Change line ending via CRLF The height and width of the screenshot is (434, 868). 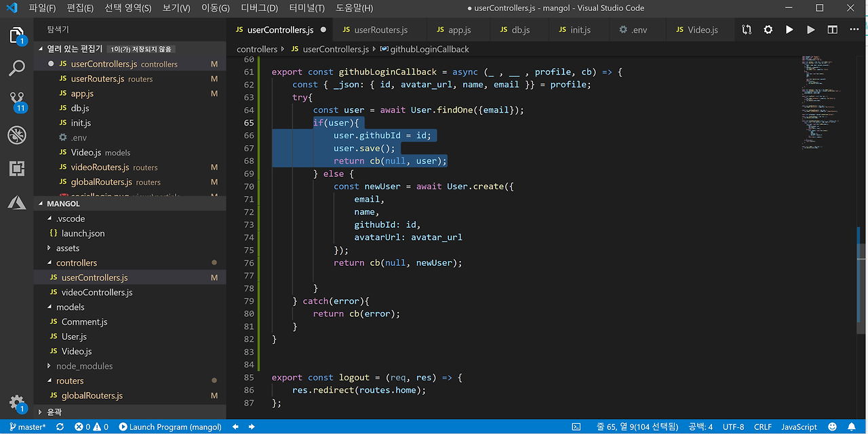coord(763,427)
